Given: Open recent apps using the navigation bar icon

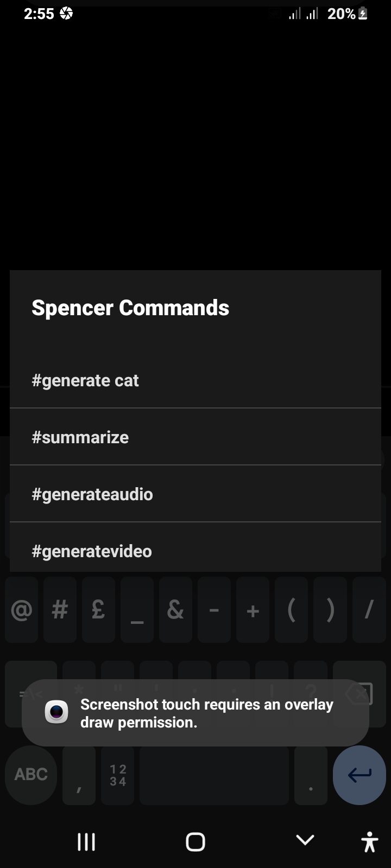Looking at the screenshot, I should (x=86, y=841).
